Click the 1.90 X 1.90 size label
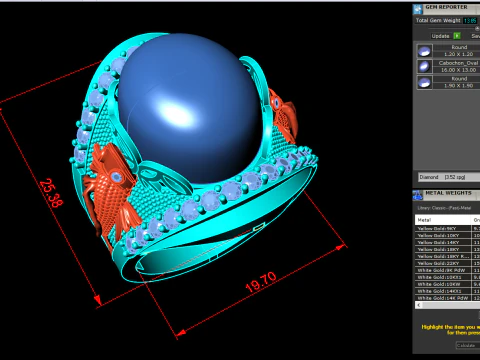The image size is (480, 360). 458,86
